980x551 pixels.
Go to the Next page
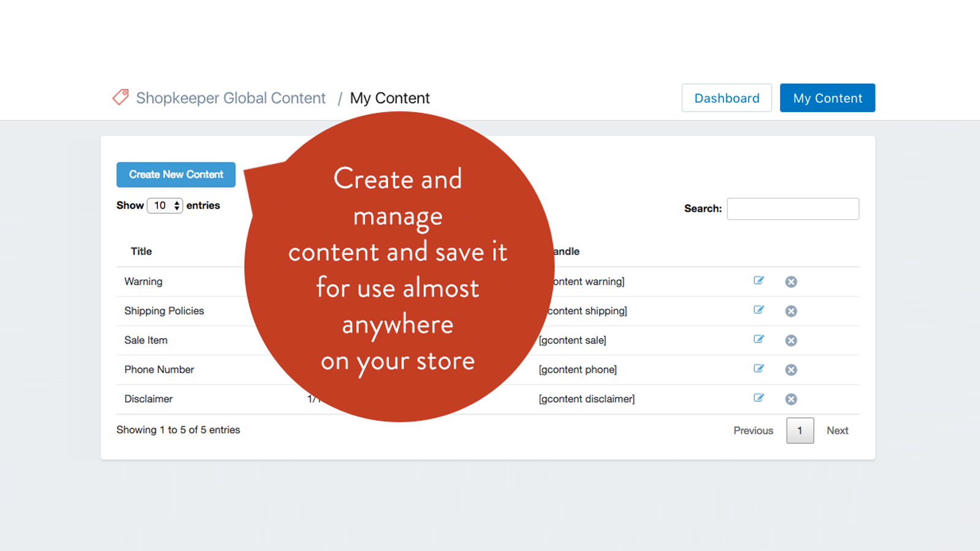tap(837, 430)
